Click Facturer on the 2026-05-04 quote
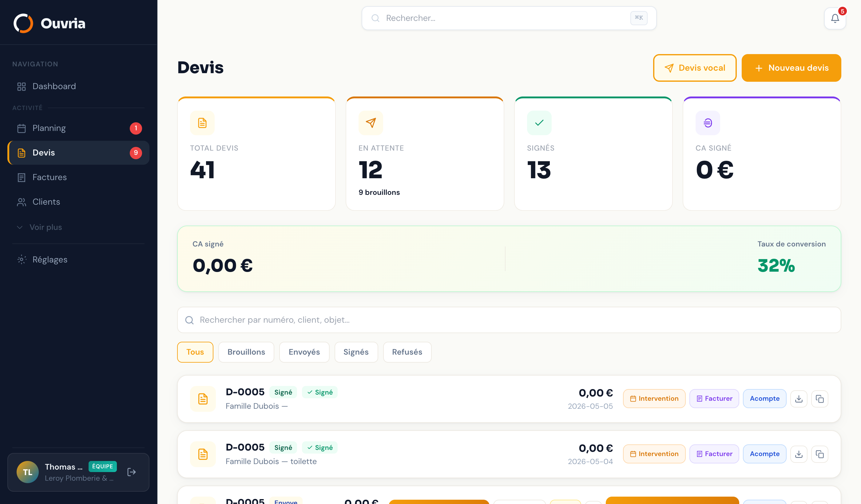The width and height of the screenshot is (861, 504). 714,454
